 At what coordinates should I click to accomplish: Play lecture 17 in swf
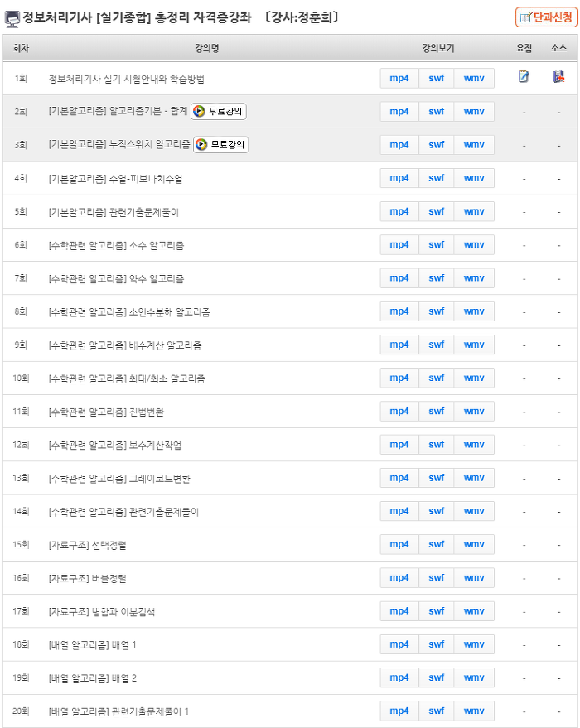[x=436, y=611]
